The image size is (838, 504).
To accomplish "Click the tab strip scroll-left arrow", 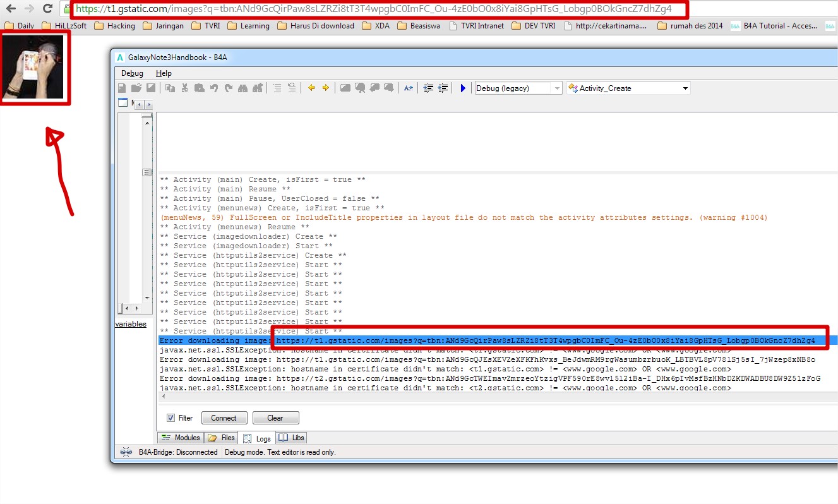I will coord(140,104).
